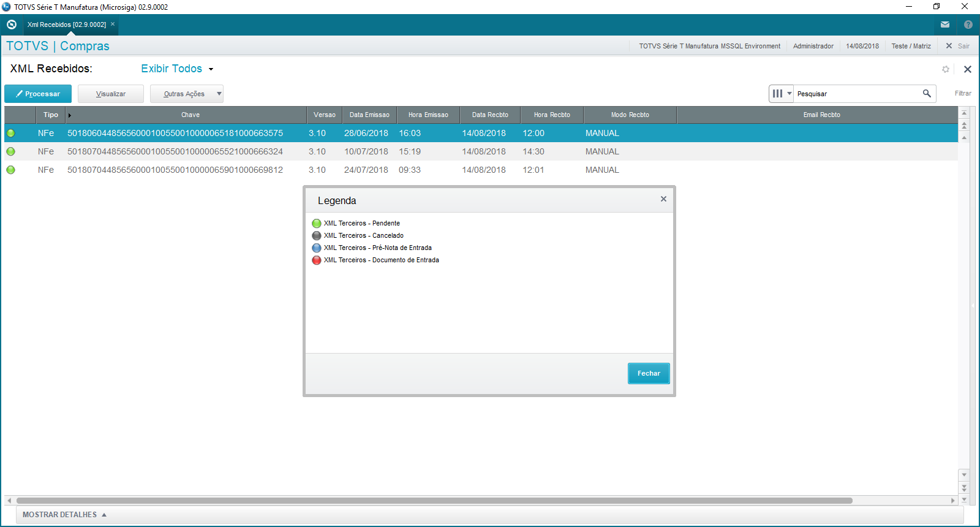Open the Exibir Todos filter dropdown
The height and width of the screenshot is (527, 980).
pos(177,69)
